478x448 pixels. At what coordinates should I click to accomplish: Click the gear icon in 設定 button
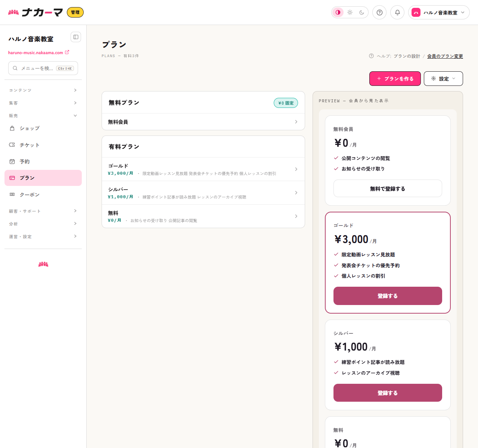point(434,79)
